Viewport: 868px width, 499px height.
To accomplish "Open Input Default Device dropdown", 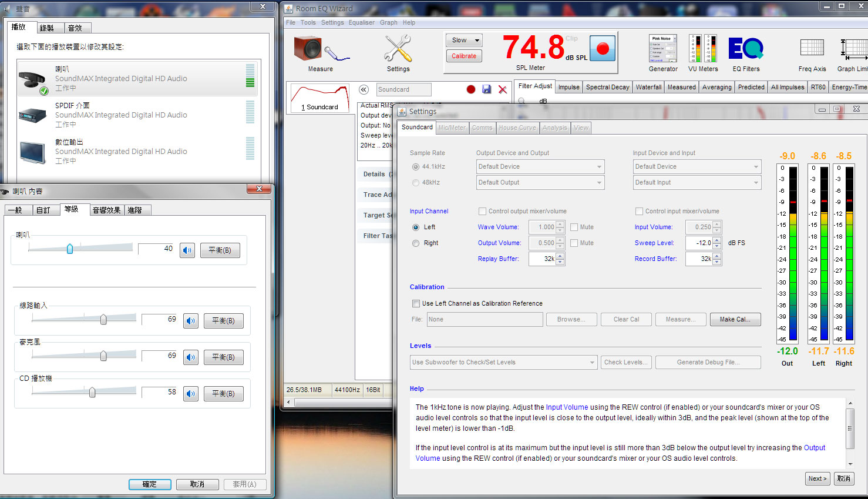I will 697,167.
